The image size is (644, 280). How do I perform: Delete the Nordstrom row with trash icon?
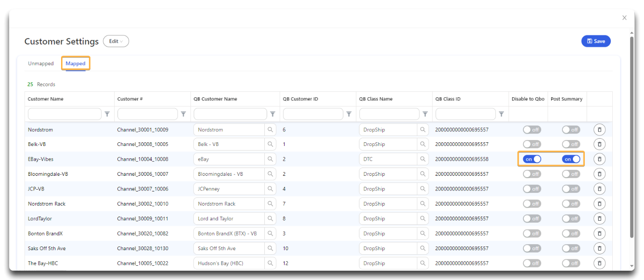[x=599, y=130]
